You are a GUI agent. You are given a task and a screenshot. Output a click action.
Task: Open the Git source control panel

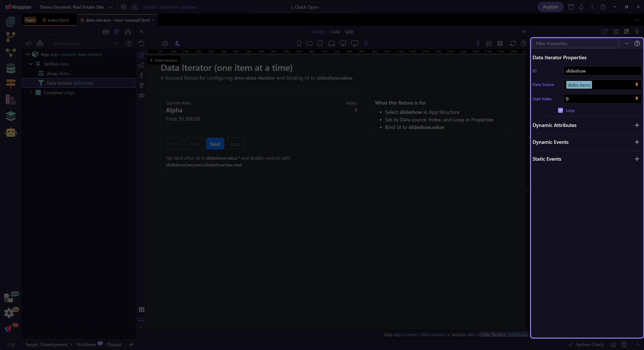pyautogui.click(x=11, y=37)
